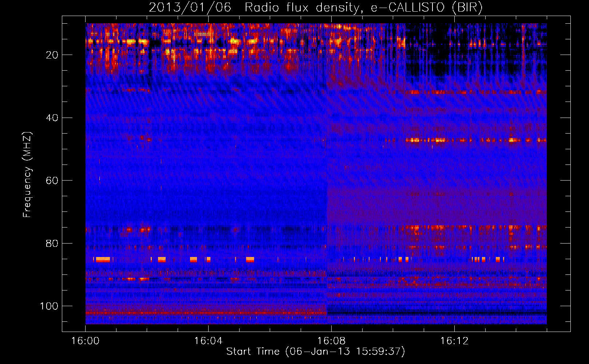Click the '40' frequency tick label
The image size is (589, 364).
point(52,118)
